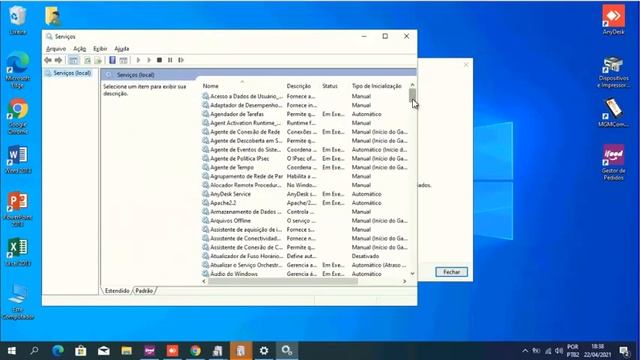Switch to the Estendido tab
640x360 pixels.
(117, 291)
